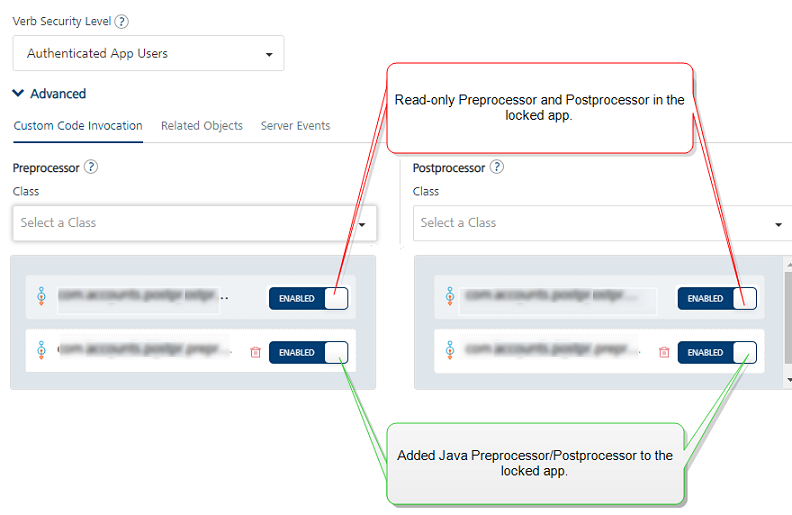
Task: Disable the second Postprocessor ENABLED switch
Action: (717, 352)
